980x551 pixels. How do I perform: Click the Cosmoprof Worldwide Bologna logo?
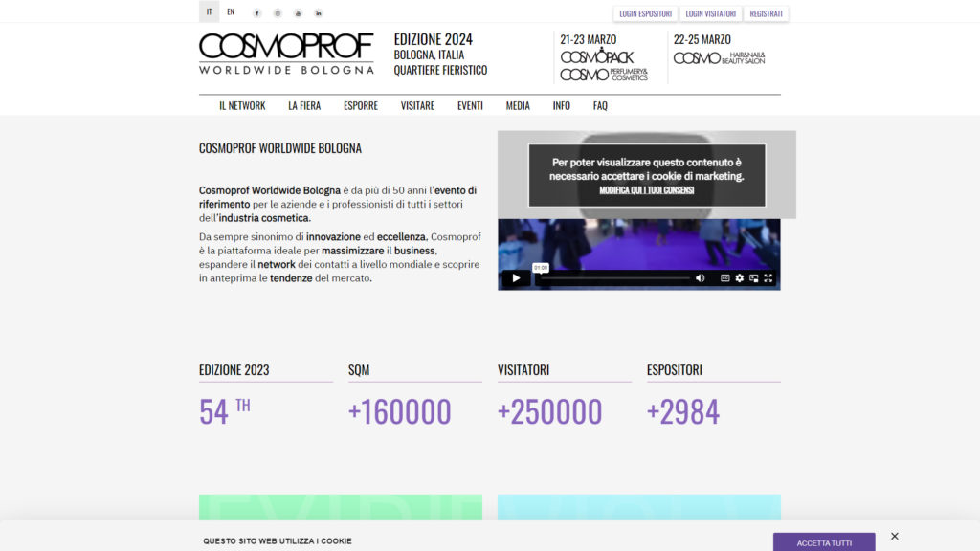(x=286, y=54)
